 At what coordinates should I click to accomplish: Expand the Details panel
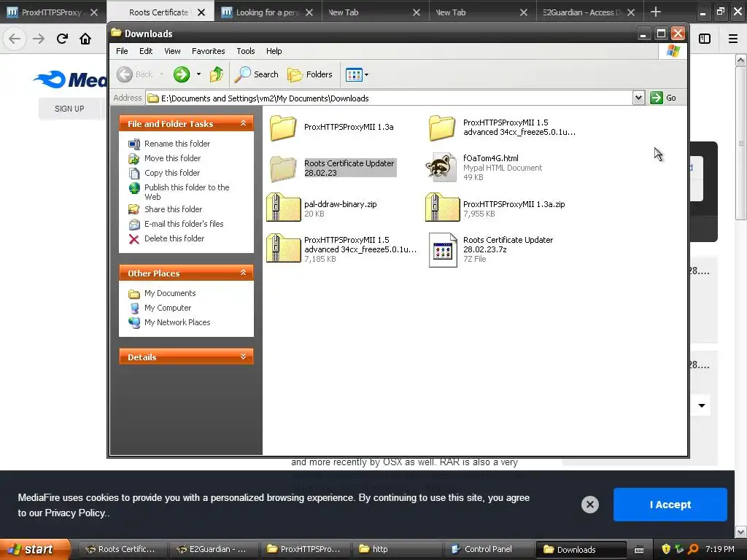point(243,357)
